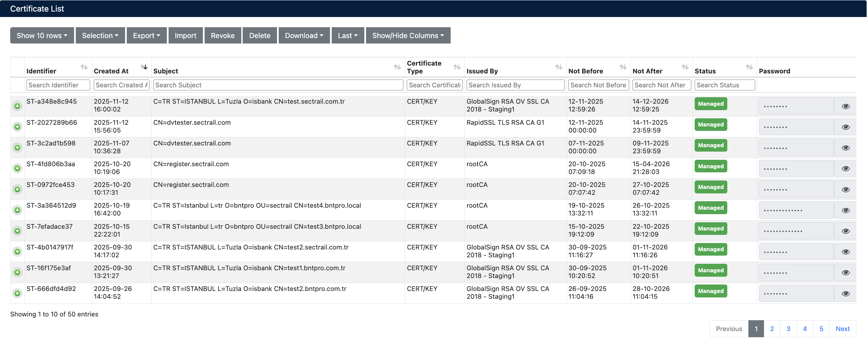Jump to page 5 in pagination
Image resolution: width=868 pixels, height=344 pixels.
(x=821, y=329)
